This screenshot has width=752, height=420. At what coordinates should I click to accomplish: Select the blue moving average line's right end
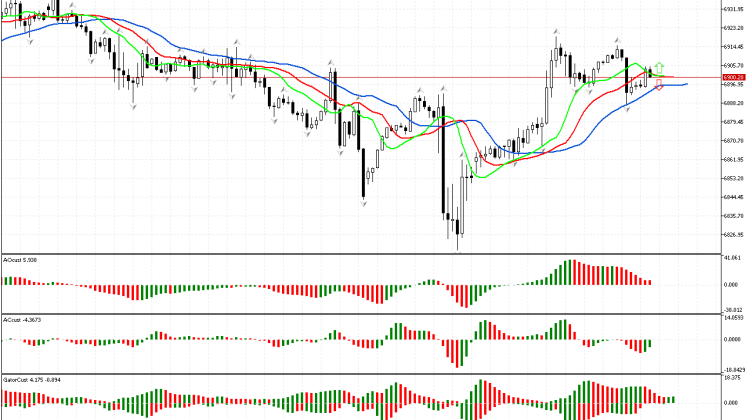point(686,85)
